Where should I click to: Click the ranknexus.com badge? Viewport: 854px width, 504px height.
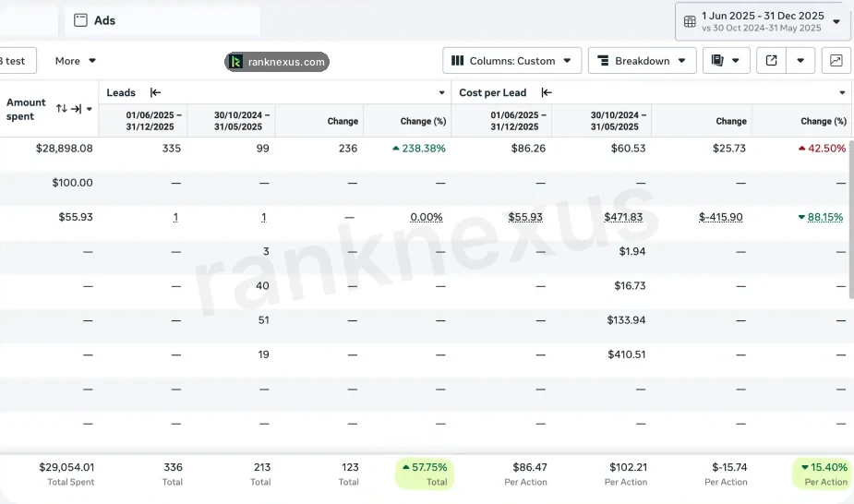pos(277,62)
